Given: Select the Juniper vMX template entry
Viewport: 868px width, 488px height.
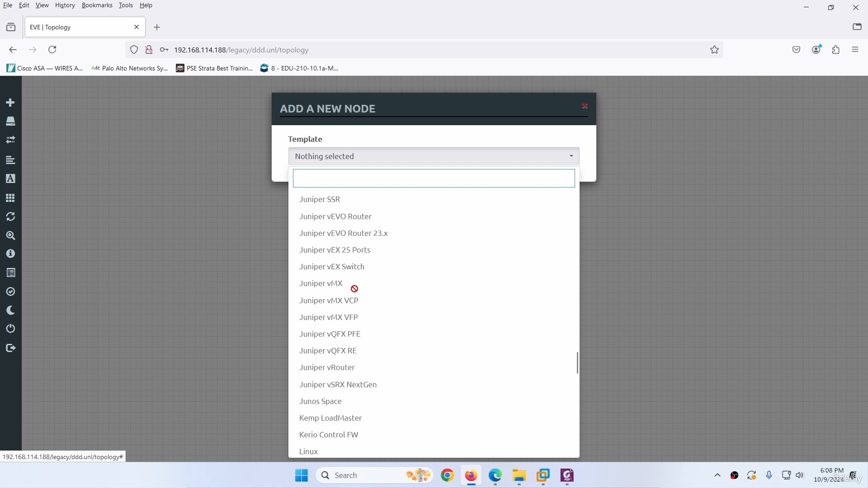Looking at the screenshot, I should coord(434,283).
